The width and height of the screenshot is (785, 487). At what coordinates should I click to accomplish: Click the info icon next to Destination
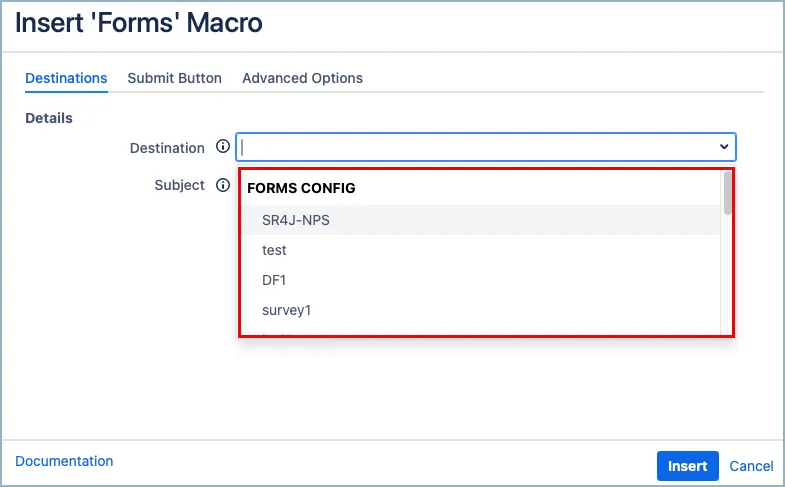tap(223, 147)
